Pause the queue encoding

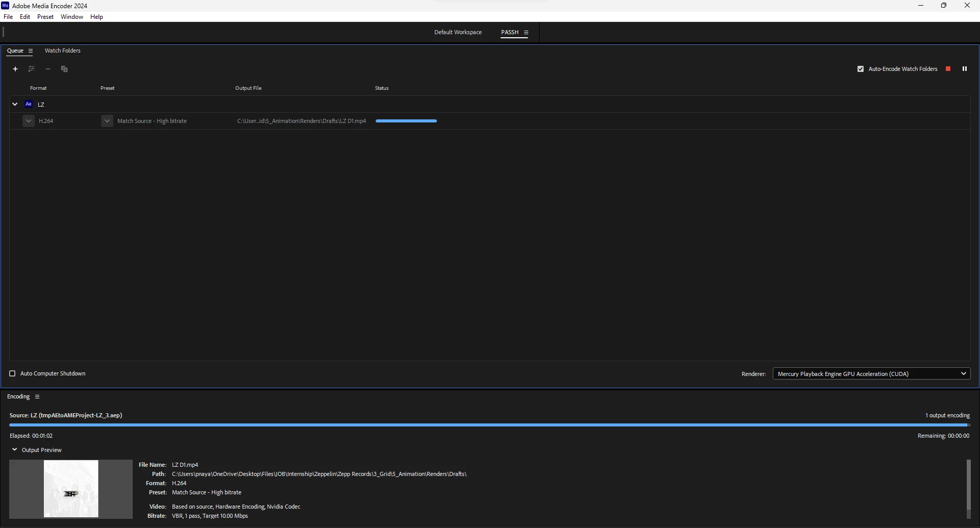pos(965,69)
